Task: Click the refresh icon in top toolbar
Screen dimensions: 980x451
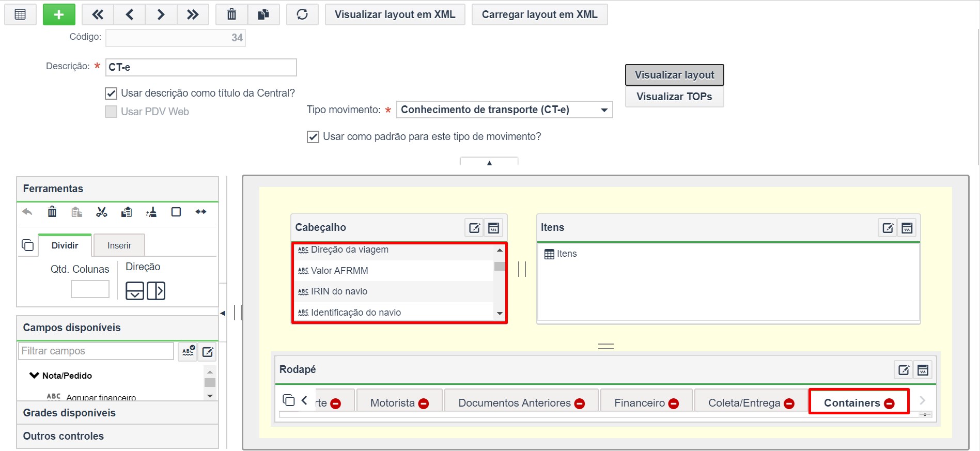Action: [x=302, y=14]
